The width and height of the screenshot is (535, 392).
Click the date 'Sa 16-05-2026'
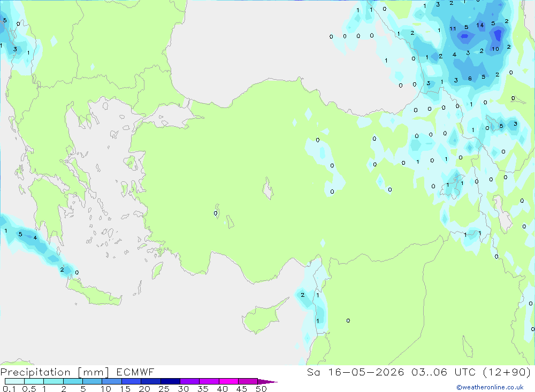tap(355, 372)
